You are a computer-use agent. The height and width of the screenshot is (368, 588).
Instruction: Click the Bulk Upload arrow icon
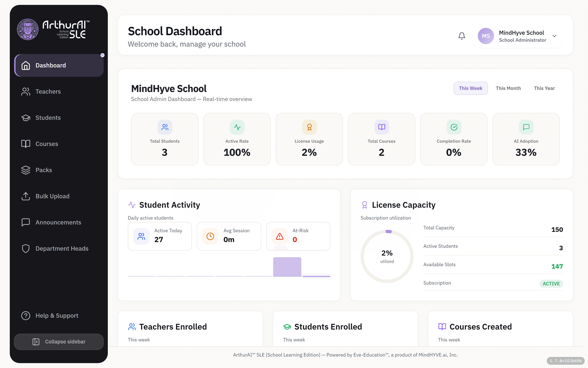(x=26, y=196)
